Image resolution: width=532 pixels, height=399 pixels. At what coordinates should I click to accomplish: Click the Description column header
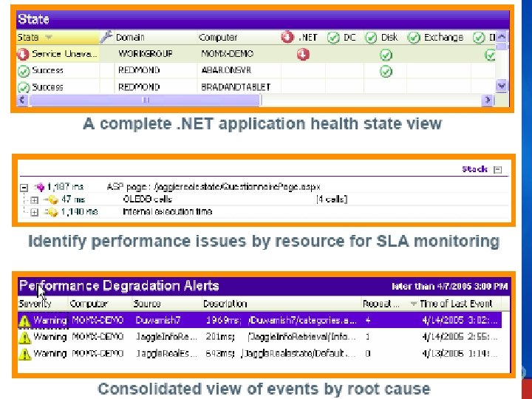coord(225,304)
